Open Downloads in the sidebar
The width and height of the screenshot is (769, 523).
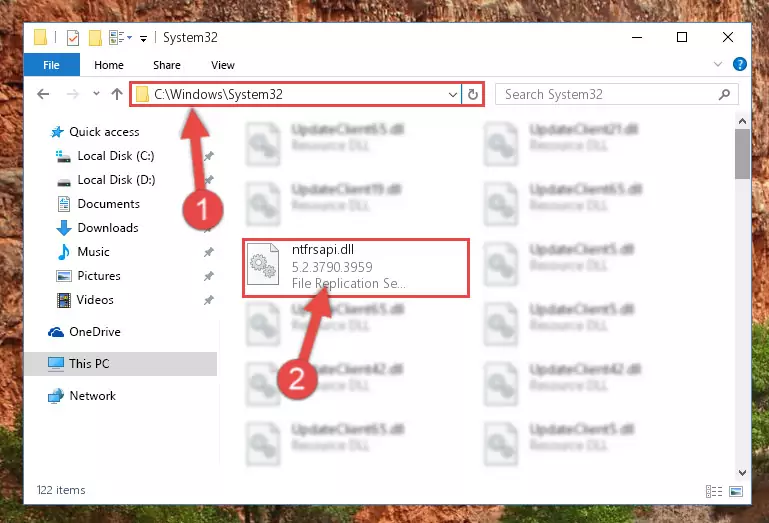click(x=108, y=228)
